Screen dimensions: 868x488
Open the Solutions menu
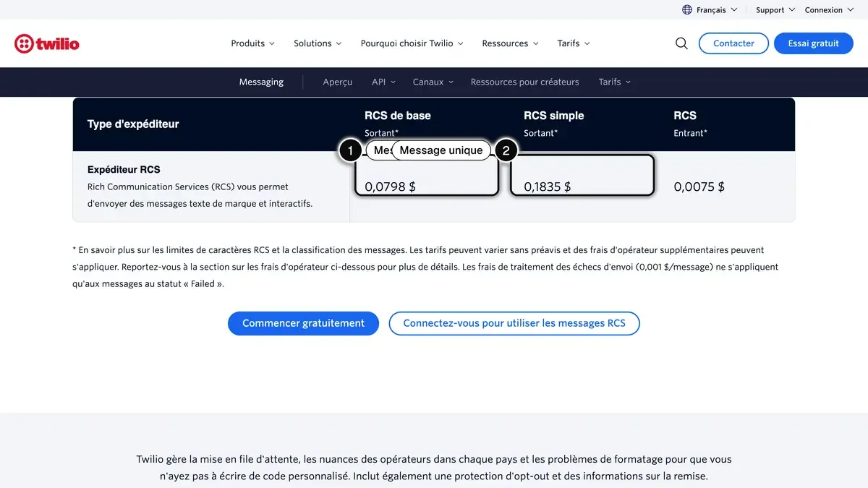point(318,43)
